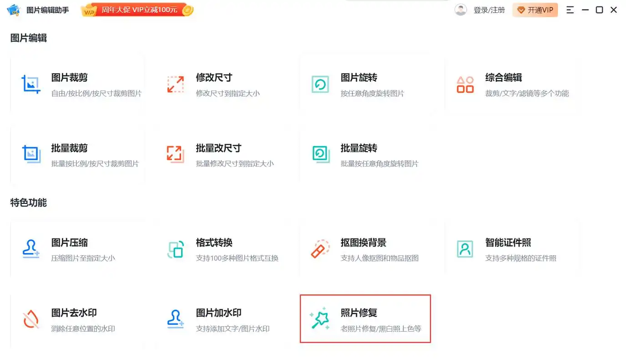Open 图片去水印 watermark removal tool
Image resolution: width=626 pixels, height=364 pixels.
[x=30, y=319]
